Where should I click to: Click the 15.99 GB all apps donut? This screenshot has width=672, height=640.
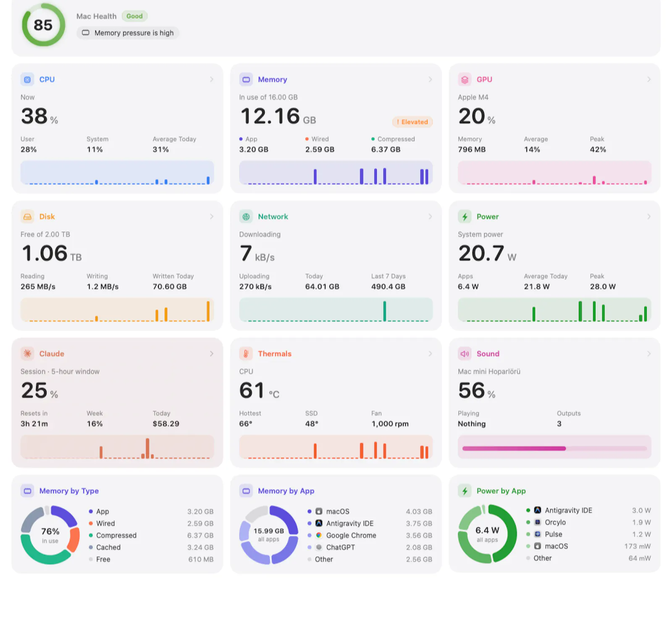tap(269, 535)
